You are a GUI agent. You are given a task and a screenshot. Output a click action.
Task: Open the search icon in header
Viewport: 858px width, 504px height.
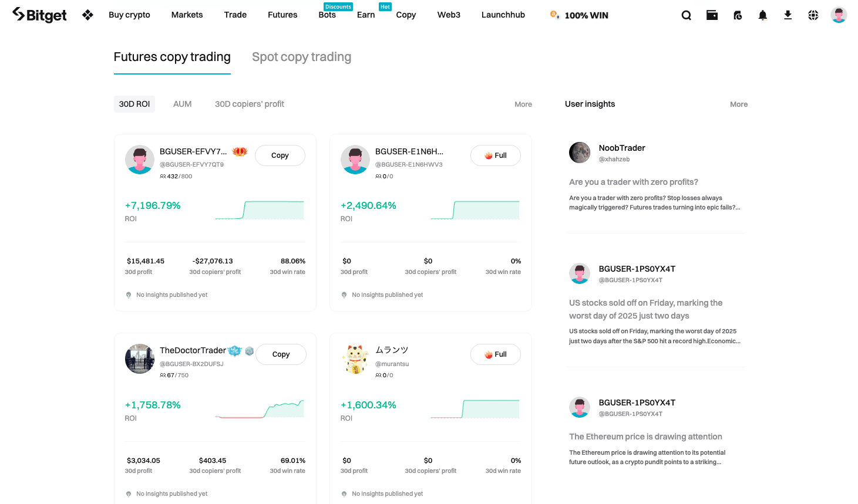[686, 15]
